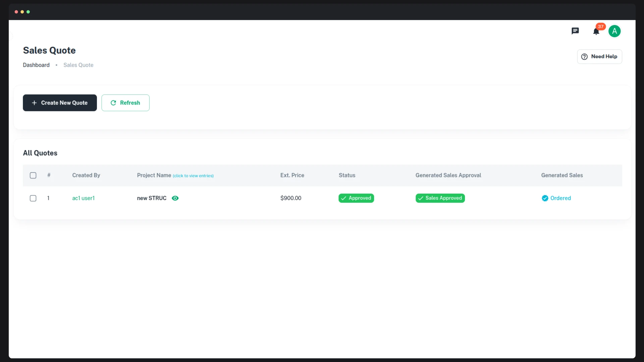Image resolution: width=644 pixels, height=362 pixels.
Task: Click the Project Name column header
Action: point(154,175)
